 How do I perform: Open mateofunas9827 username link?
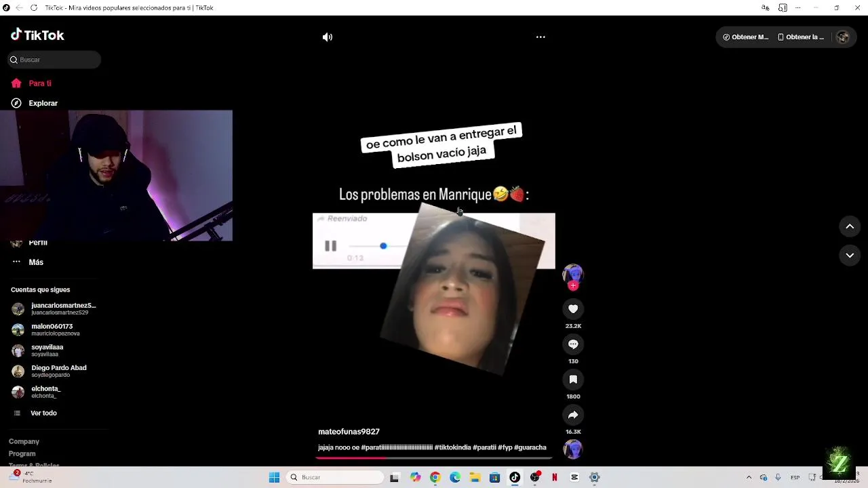[x=349, y=432]
